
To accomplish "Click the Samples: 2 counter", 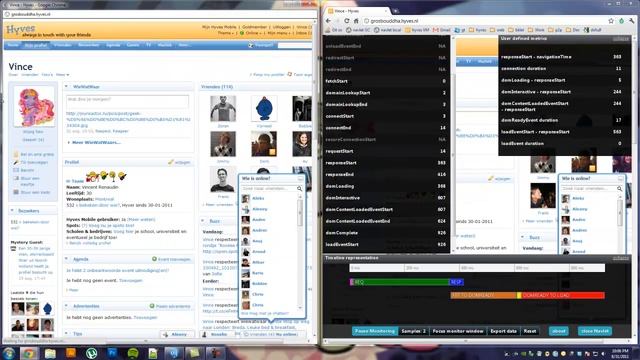I will [413, 331].
